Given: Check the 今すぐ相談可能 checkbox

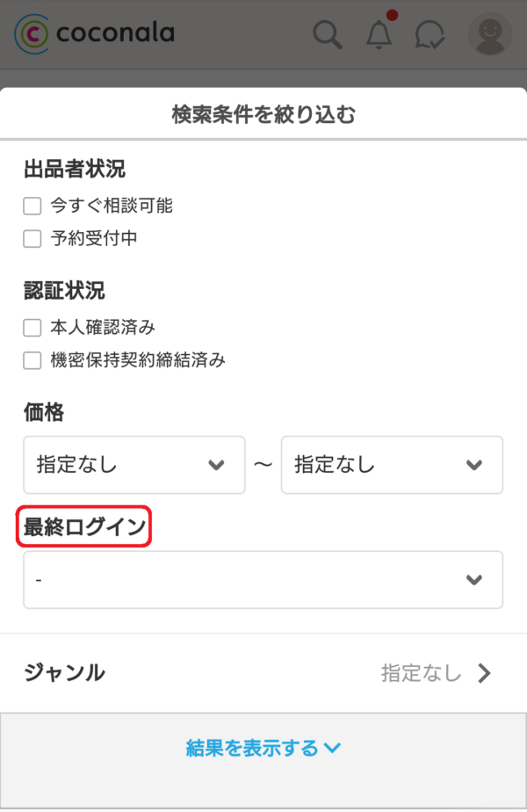Looking at the screenshot, I should pos(32,207).
